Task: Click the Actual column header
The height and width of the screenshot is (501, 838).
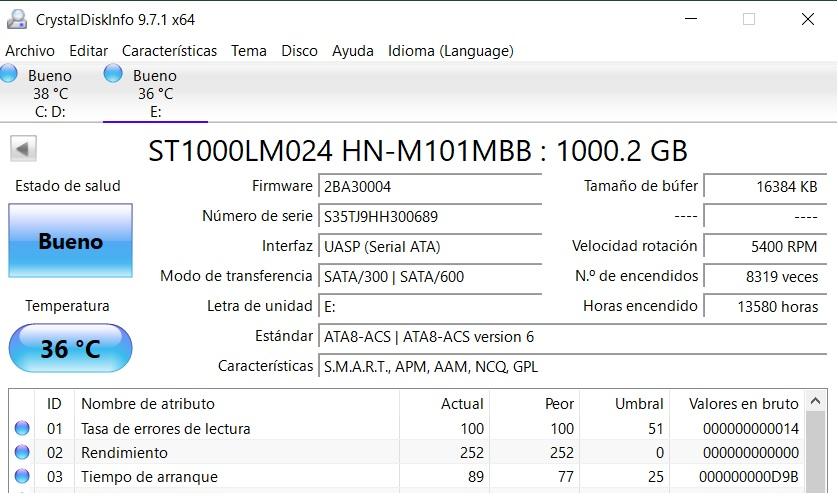Action: [445, 404]
